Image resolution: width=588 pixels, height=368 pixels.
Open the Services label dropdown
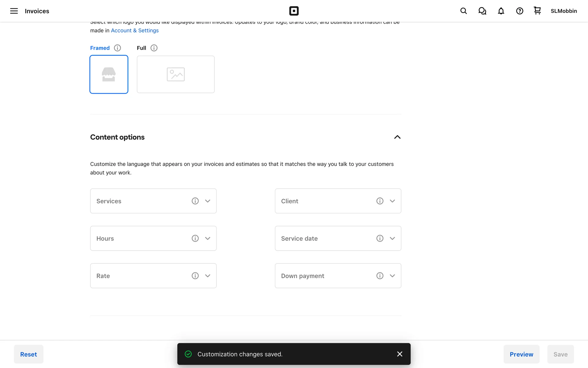[208, 201]
